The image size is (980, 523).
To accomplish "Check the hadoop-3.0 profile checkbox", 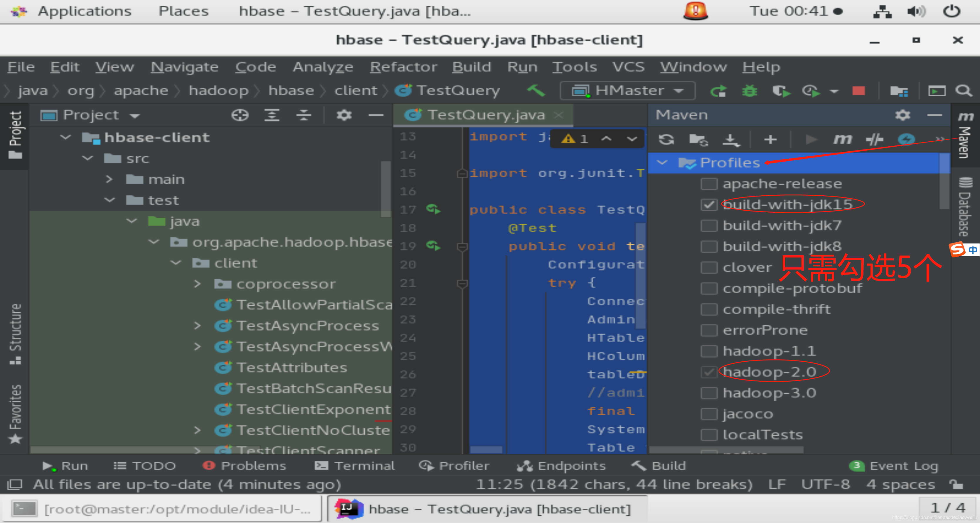I will [x=709, y=393].
